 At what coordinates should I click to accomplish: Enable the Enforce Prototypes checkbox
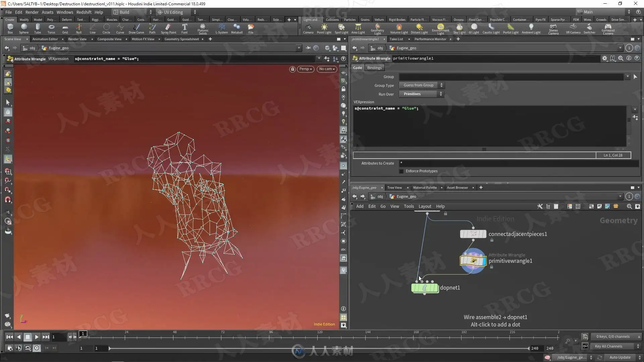401,171
